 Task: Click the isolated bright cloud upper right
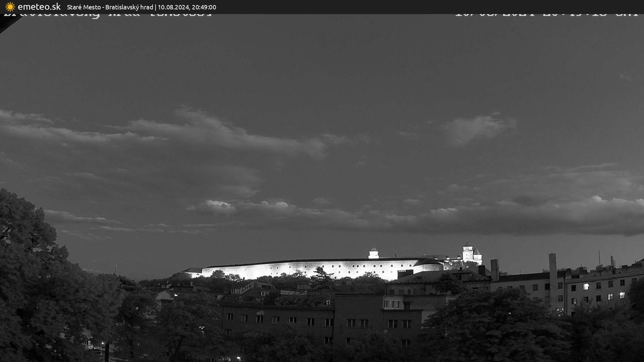coord(476,128)
